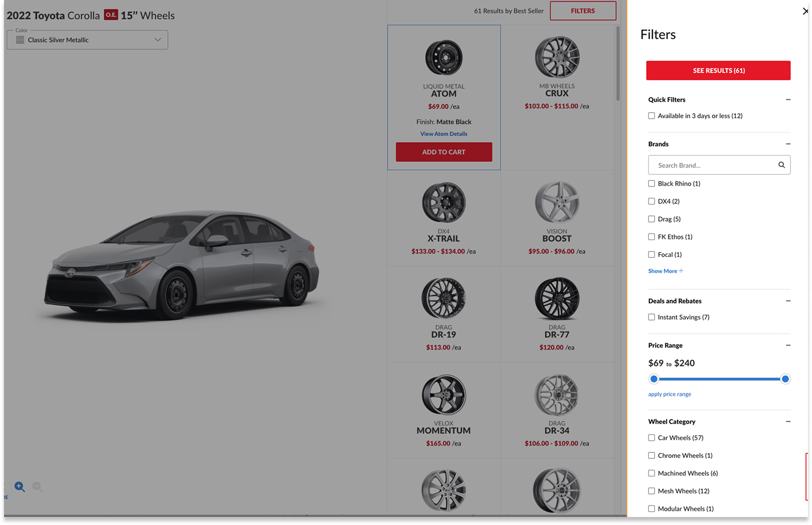The width and height of the screenshot is (812, 525).
Task: Click the maximum price slider handle
Action: pyautogui.click(x=785, y=379)
